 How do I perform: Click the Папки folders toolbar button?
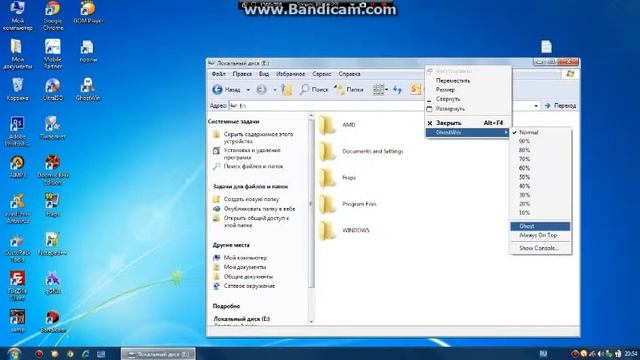click(x=349, y=89)
